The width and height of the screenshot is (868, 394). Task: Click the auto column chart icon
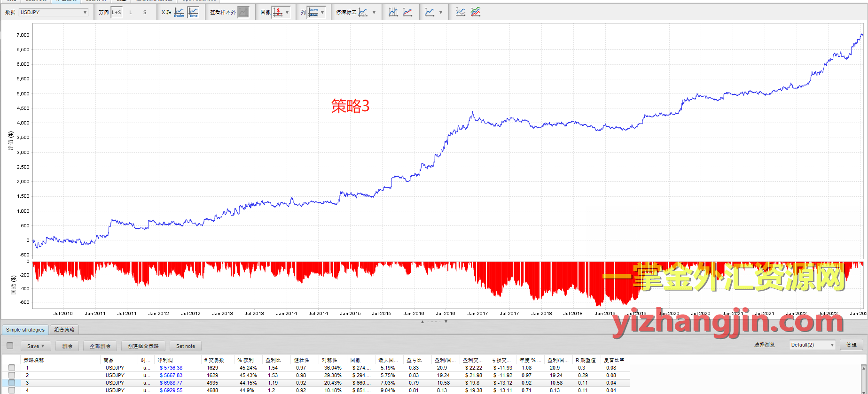(313, 12)
